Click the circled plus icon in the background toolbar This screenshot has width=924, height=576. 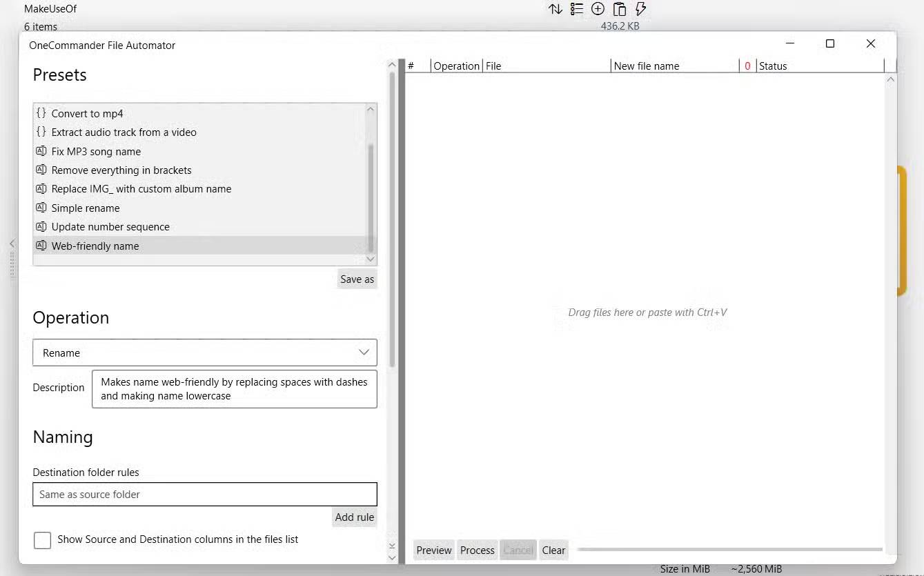pyautogui.click(x=598, y=9)
